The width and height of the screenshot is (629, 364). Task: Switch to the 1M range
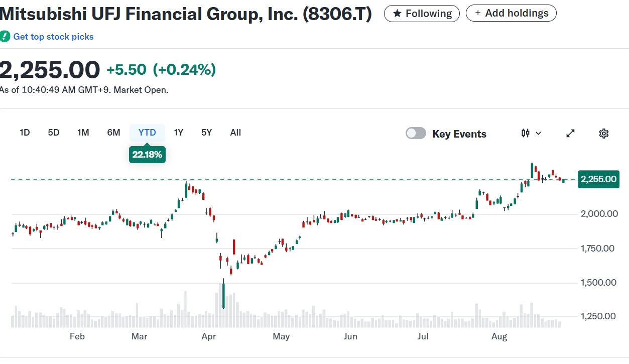tap(83, 133)
